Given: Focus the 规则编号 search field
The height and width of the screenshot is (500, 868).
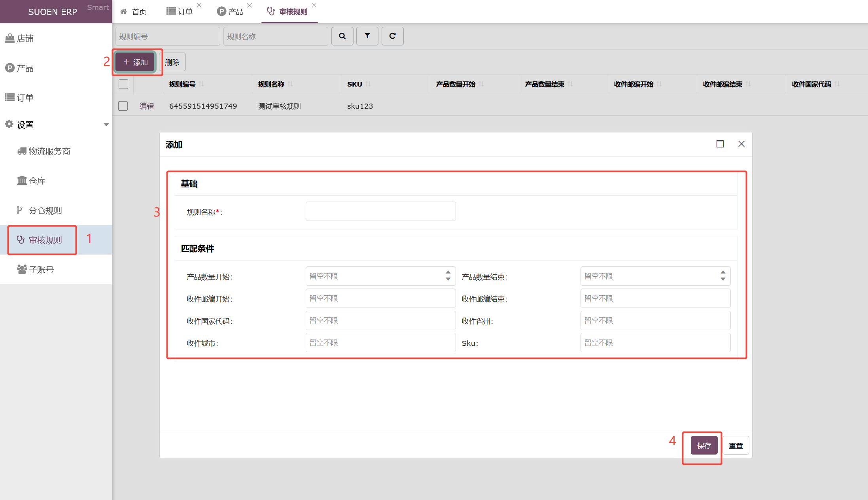Looking at the screenshot, I should [x=168, y=36].
